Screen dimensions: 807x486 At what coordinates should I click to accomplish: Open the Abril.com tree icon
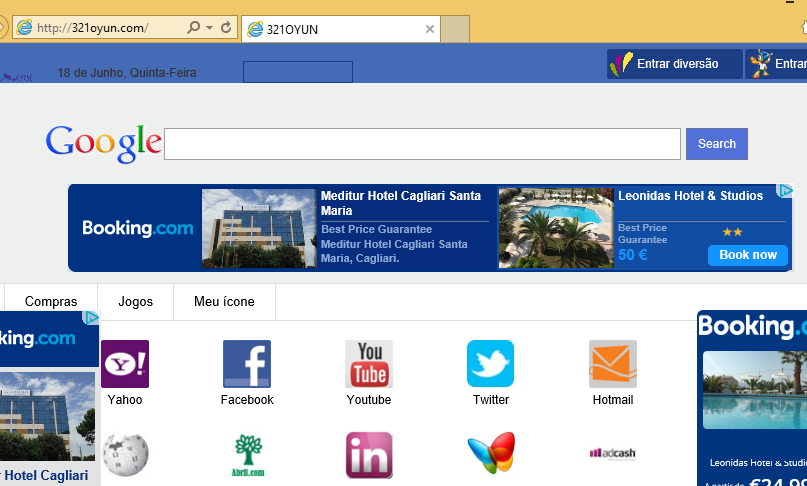(248, 456)
